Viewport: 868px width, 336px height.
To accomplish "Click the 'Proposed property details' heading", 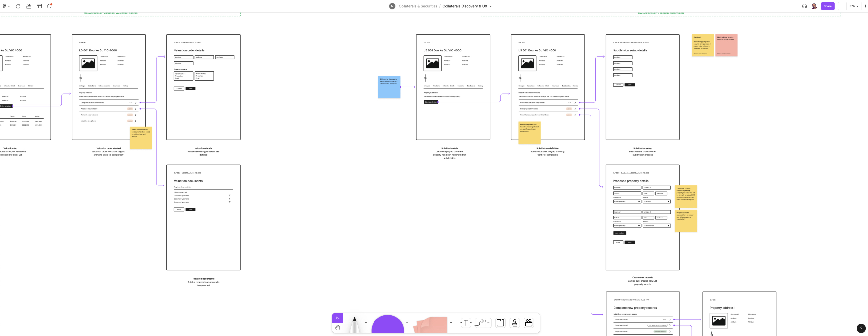I will (630, 181).
